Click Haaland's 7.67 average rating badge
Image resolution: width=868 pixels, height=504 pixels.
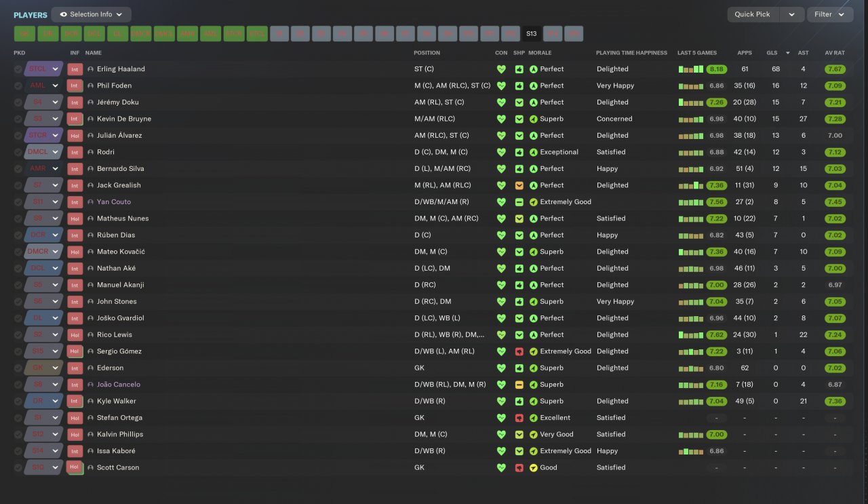pos(835,69)
